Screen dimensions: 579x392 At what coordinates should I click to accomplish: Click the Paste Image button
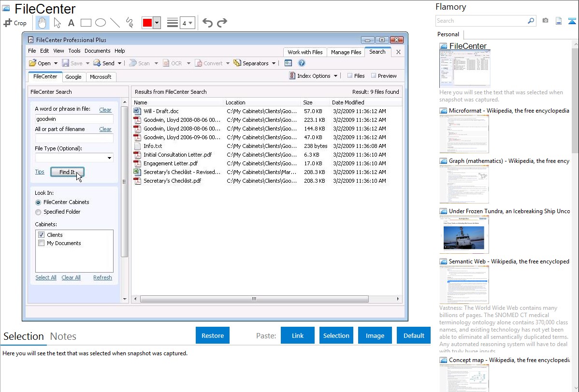coord(375,335)
